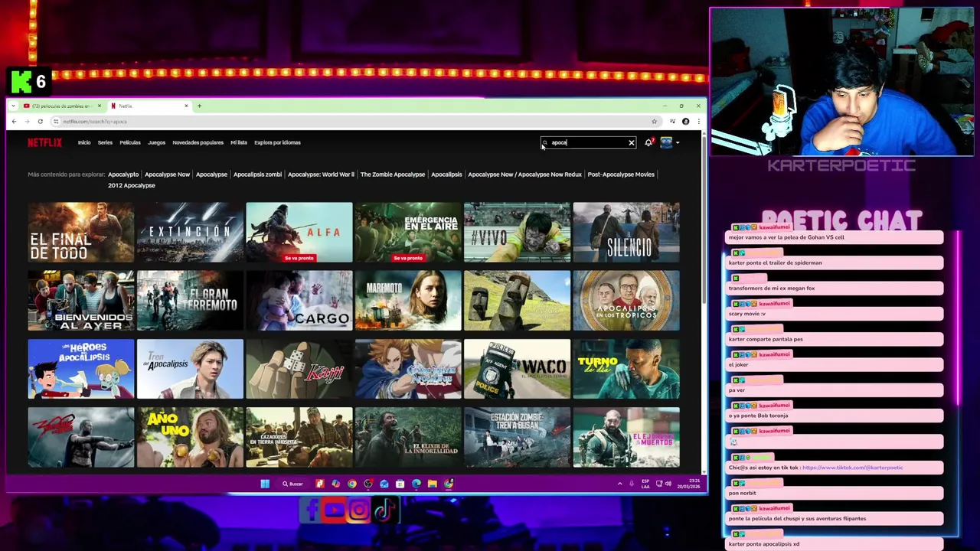Open Turno de Día card
Viewport: 980px width, 551px height.
(x=626, y=369)
